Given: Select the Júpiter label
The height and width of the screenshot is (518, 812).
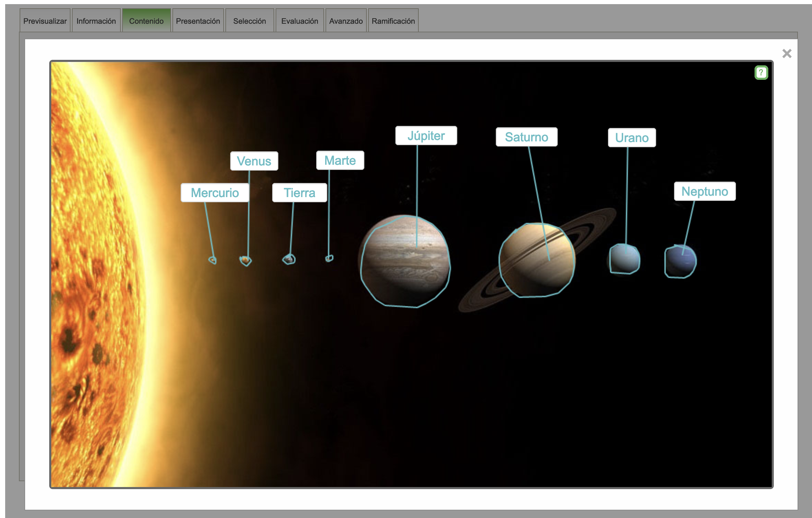Looking at the screenshot, I should click(x=426, y=136).
